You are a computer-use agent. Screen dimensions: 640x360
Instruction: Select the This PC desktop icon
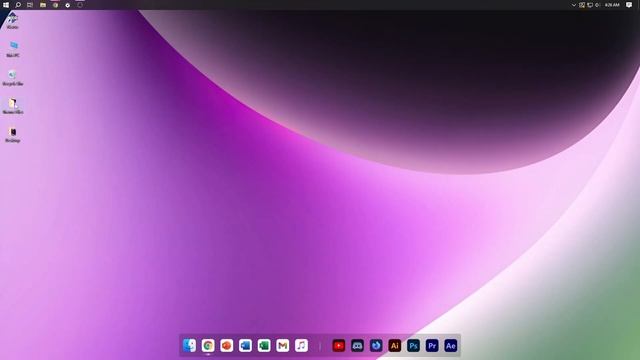pyautogui.click(x=13, y=49)
